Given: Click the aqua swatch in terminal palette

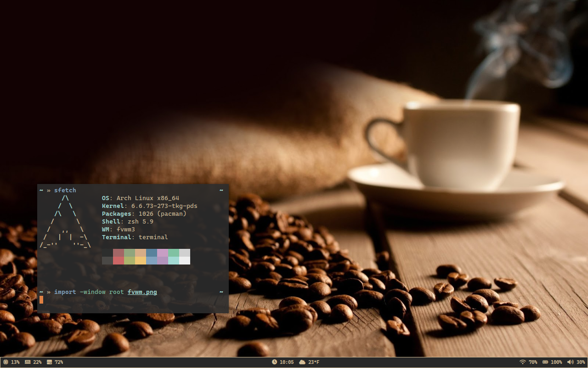Looking at the screenshot, I should click(174, 260).
